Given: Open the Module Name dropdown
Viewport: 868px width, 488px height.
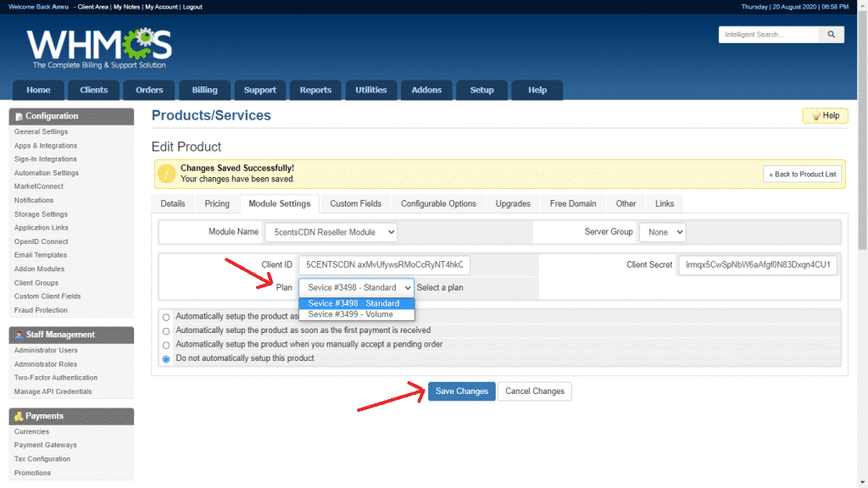Looking at the screenshot, I should pyautogui.click(x=331, y=232).
